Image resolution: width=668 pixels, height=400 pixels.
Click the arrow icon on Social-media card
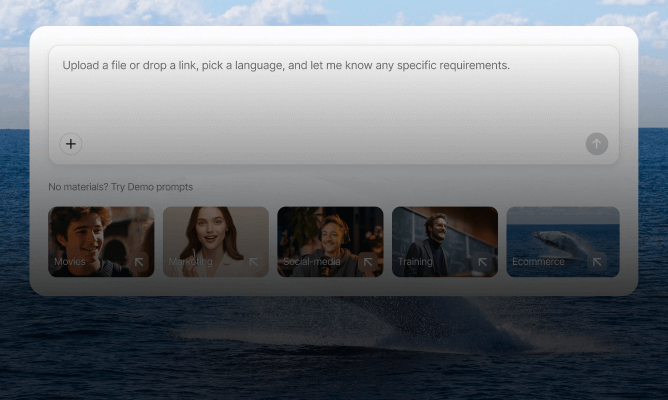368,262
